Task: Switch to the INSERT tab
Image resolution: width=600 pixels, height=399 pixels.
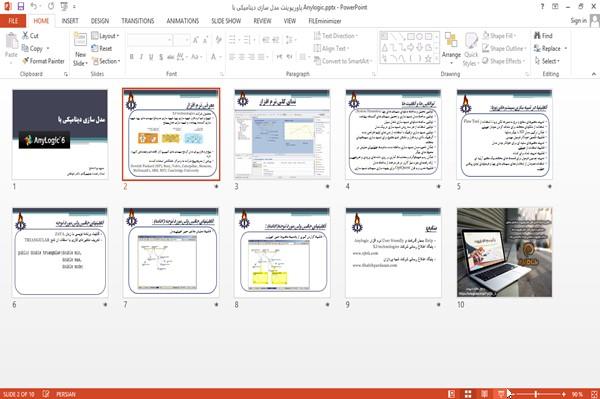Action: tap(70, 21)
